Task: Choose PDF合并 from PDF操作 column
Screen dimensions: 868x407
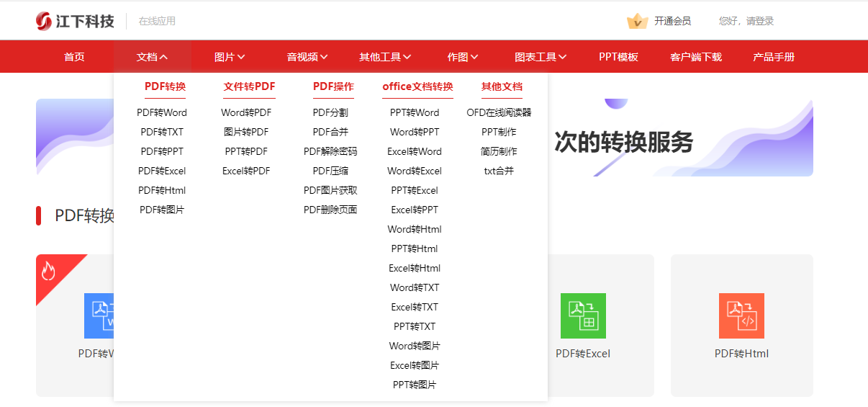Action: pyautogui.click(x=330, y=132)
